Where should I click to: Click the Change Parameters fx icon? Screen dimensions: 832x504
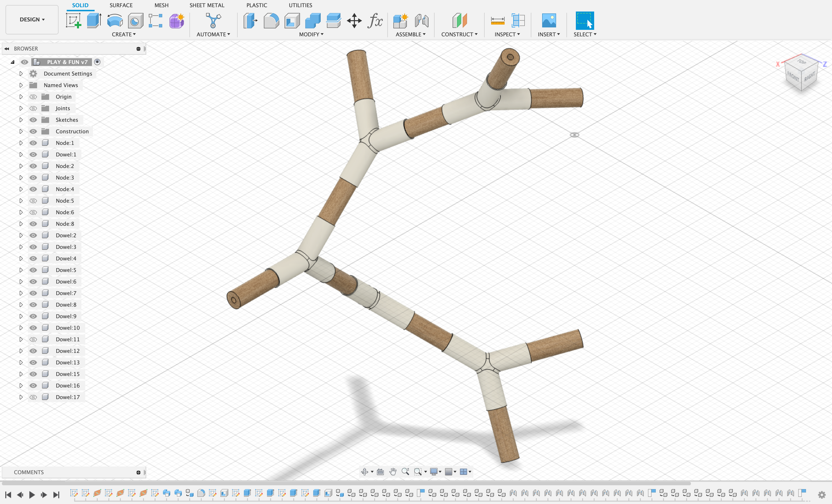point(375,21)
